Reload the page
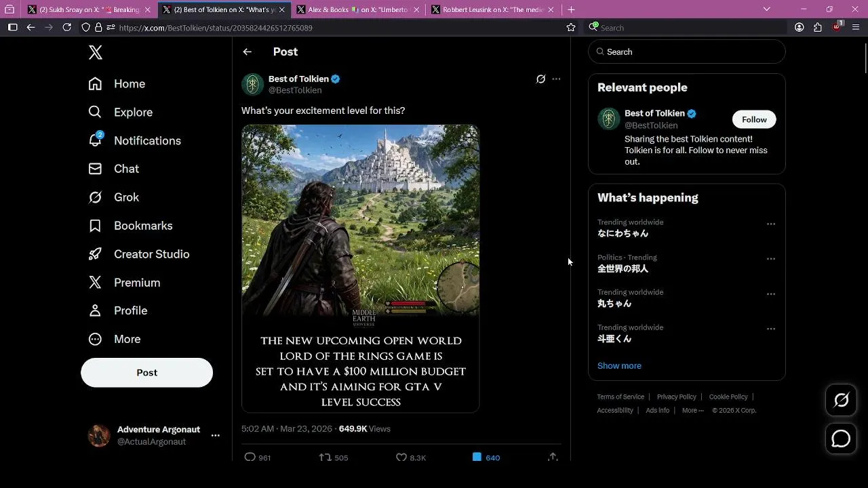The image size is (868, 488). coord(66,27)
